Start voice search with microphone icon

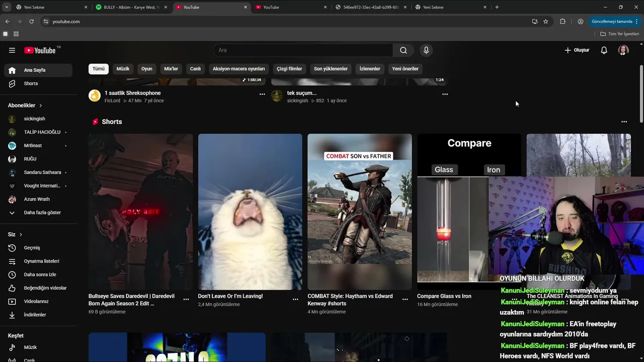[426, 50]
